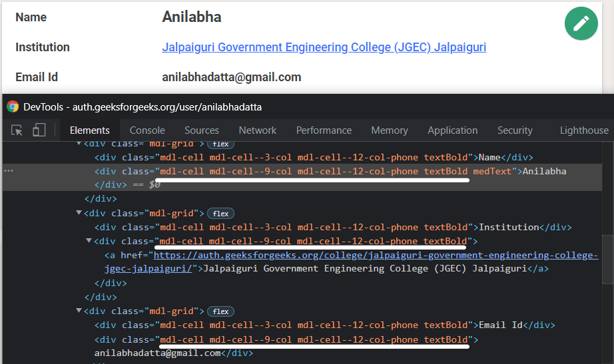
Task: Open the Jalpaiguri Government Engineering College link
Action: tap(324, 47)
